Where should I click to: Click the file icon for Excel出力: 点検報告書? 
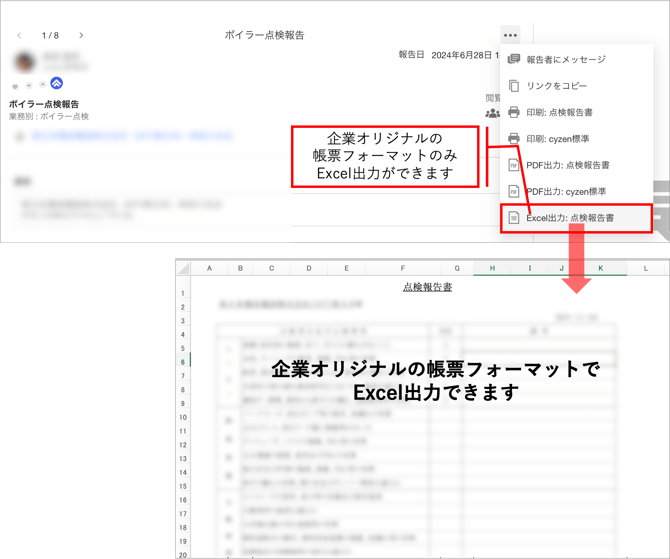tap(514, 218)
